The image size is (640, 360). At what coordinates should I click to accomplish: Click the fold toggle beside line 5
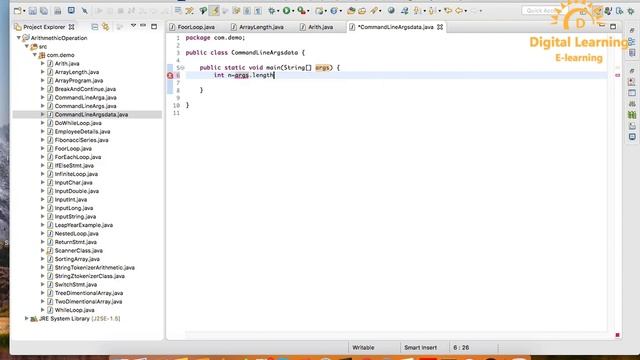click(182, 68)
